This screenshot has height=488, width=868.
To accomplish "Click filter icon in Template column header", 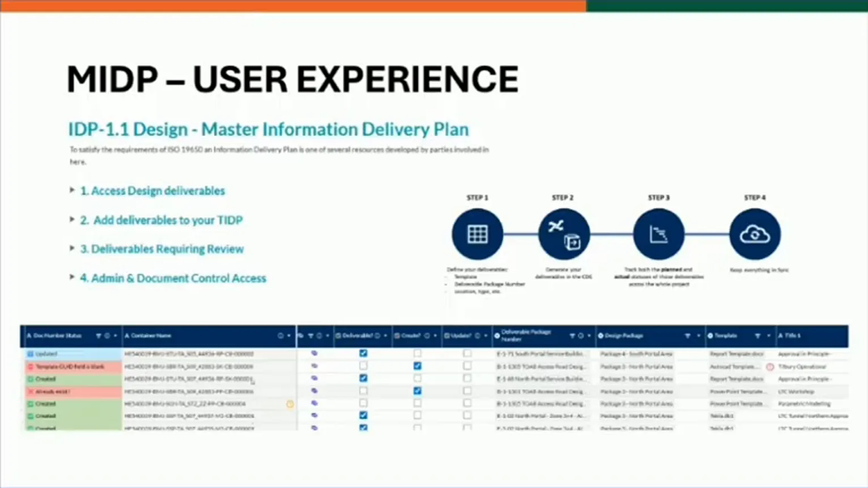I will point(758,336).
